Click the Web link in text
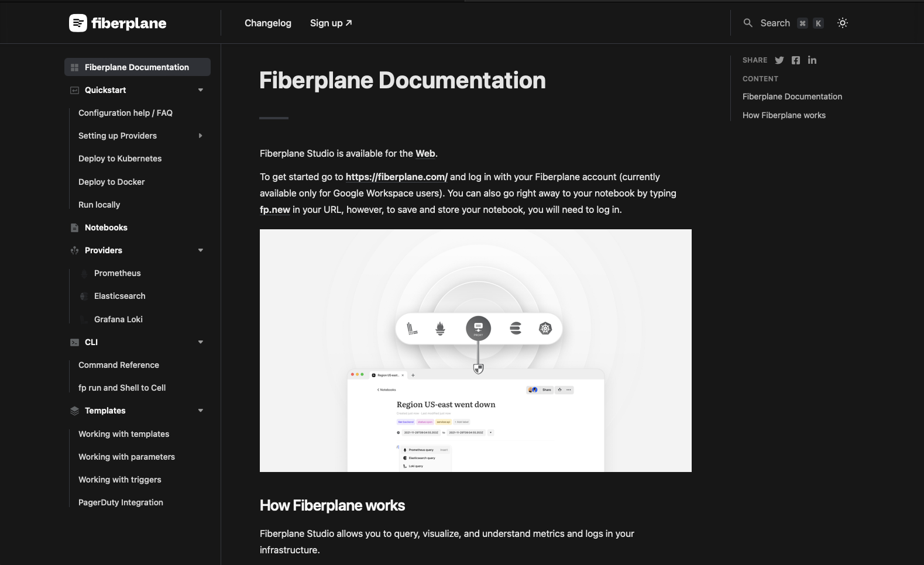The image size is (924, 565). click(425, 153)
